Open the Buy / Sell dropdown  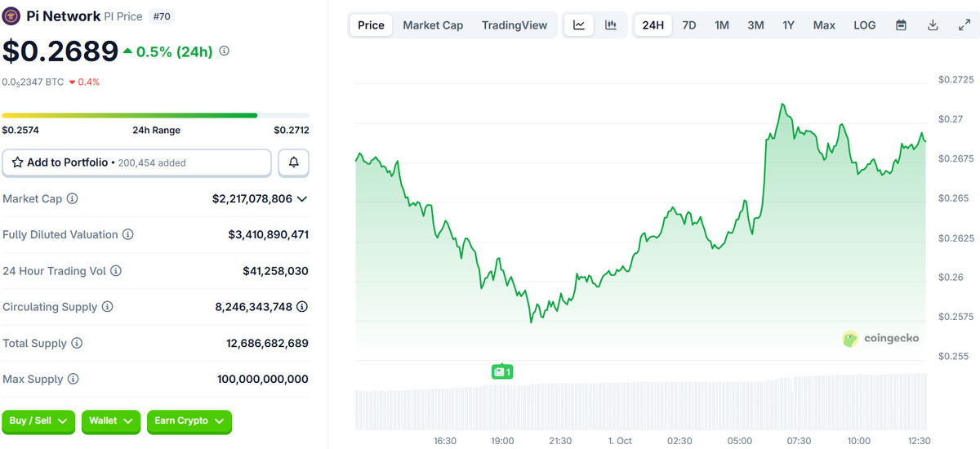tap(38, 421)
